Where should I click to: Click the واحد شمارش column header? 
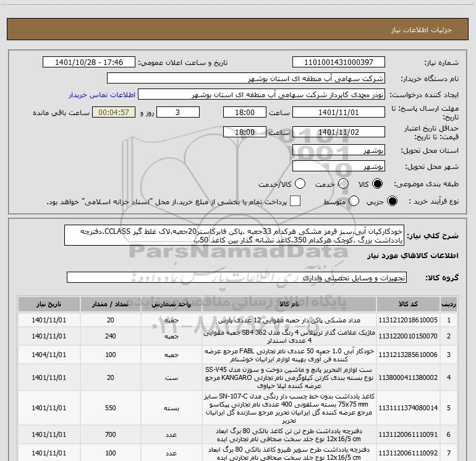point(171,304)
